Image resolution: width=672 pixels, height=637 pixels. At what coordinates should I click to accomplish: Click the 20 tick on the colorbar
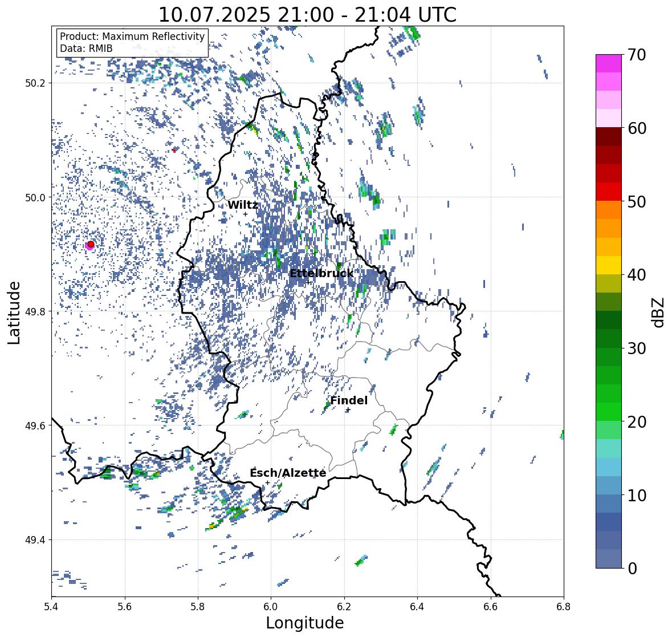coord(637,422)
